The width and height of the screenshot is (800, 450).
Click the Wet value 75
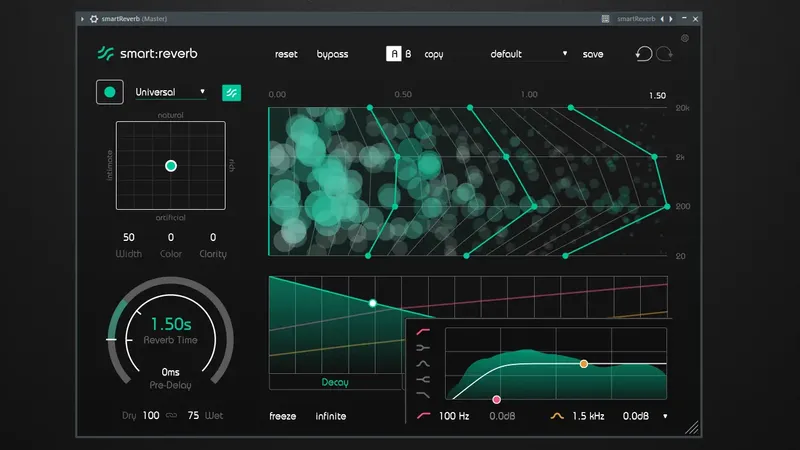(193, 415)
